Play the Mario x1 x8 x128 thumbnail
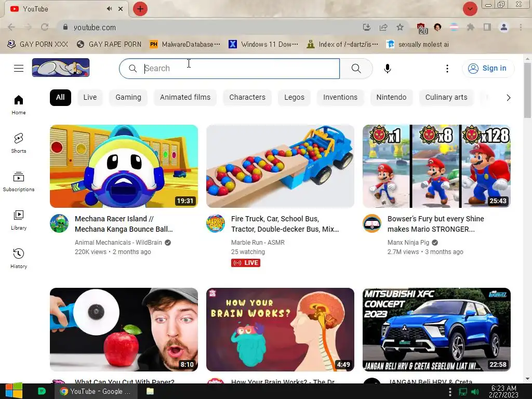 pyautogui.click(x=436, y=166)
